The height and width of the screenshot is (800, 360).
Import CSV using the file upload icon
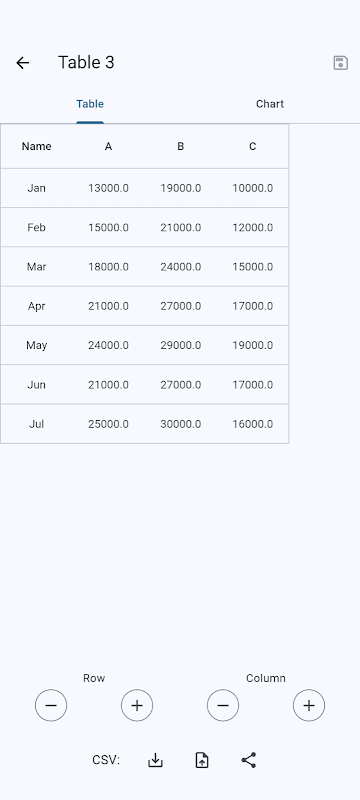pos(202,760)
